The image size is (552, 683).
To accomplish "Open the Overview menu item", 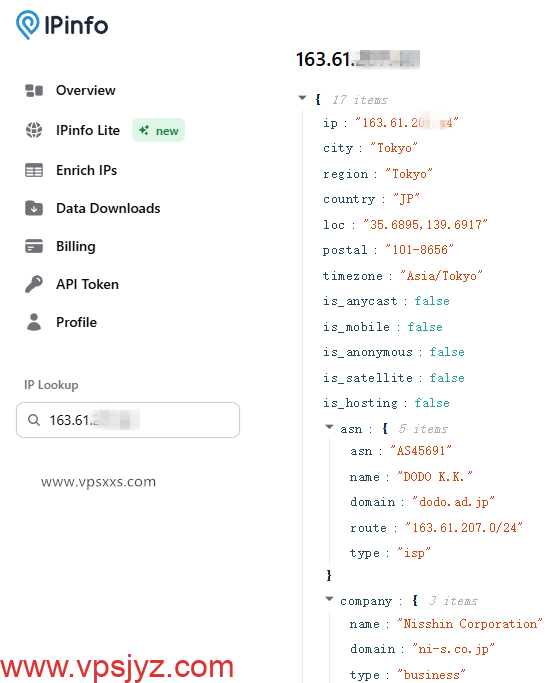I will coord(71,91).
